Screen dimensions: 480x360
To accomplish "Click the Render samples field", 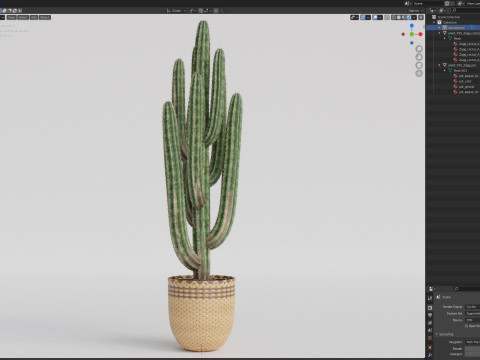I will click(473, 349).
